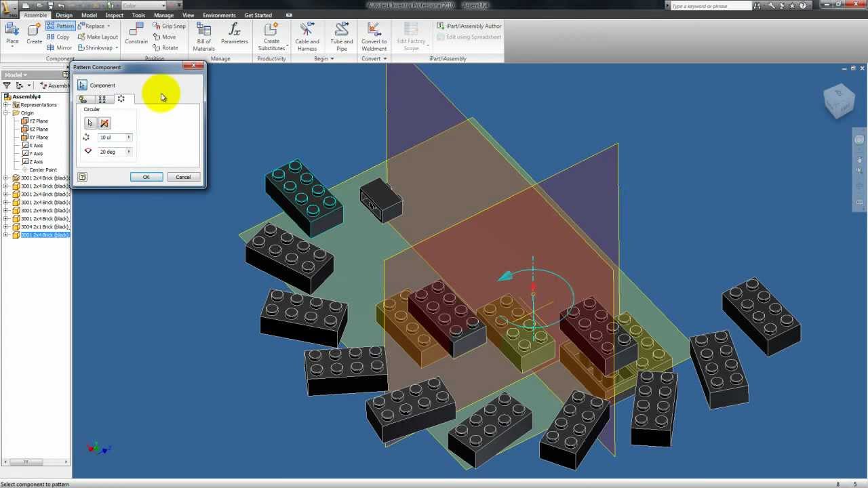
Task: Choose the Copy component tool
Action: [x=58, y=37]
